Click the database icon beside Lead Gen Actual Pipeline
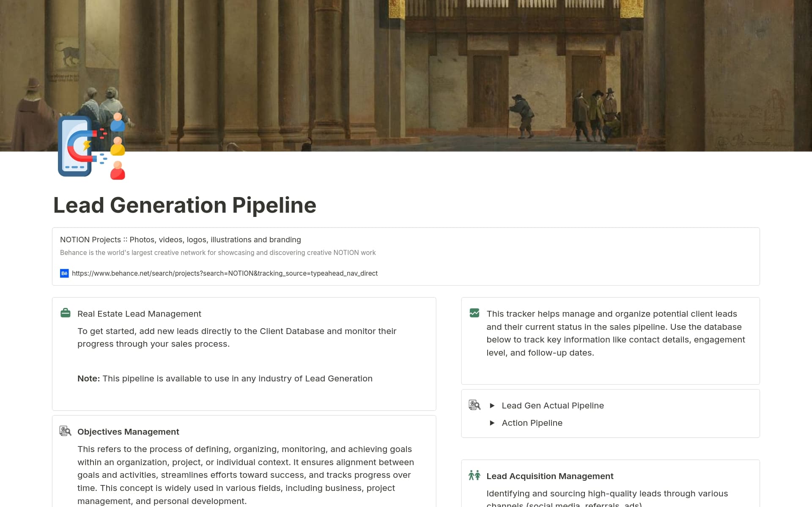Viewport: 812px width, 507px height. [x=475, y=405]
